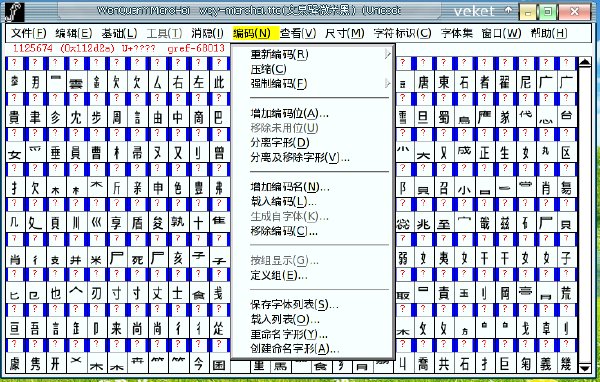
Task: Open the 文件(F) menu
Action: click(29, 33)
